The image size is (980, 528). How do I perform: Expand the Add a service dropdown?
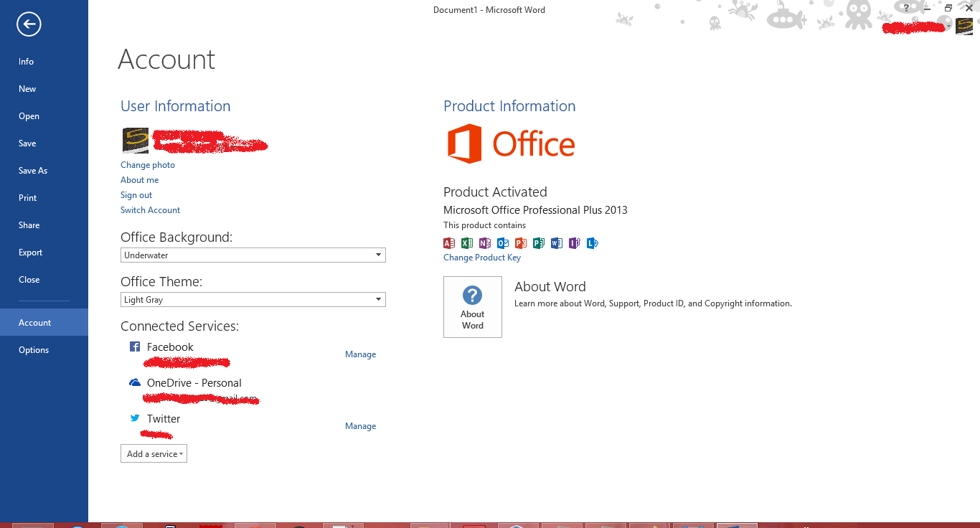[x=154, y=453]
